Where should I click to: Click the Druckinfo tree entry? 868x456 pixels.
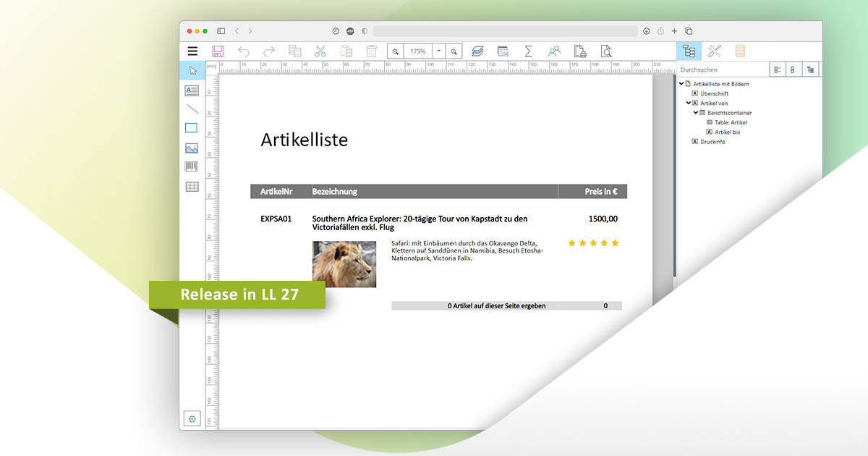[x=712, y=141]
